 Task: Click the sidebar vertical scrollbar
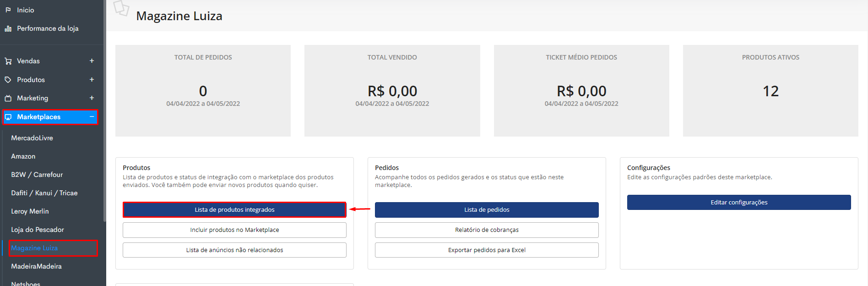coord(104,110)
